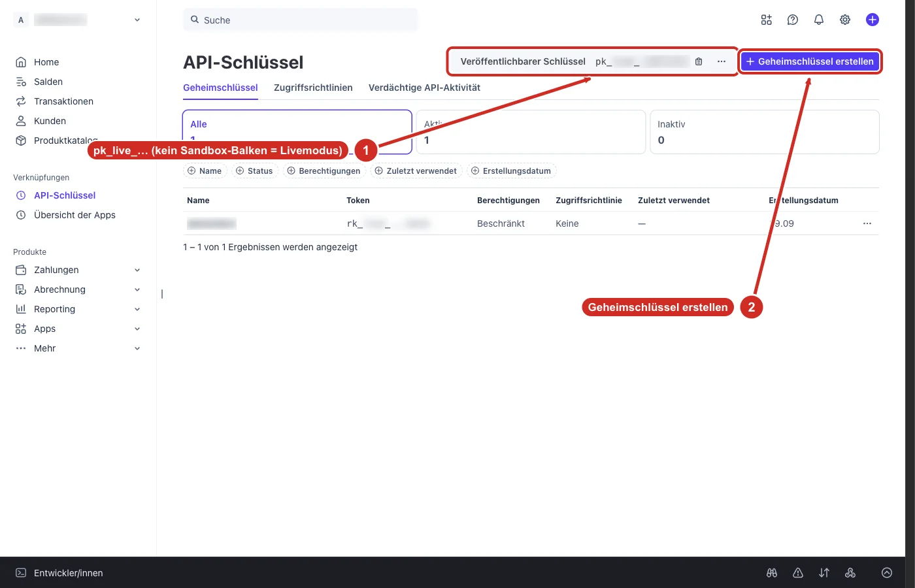Click the Token column header
This screenshot has width=915, height=588.
click(x=358, y=201)
